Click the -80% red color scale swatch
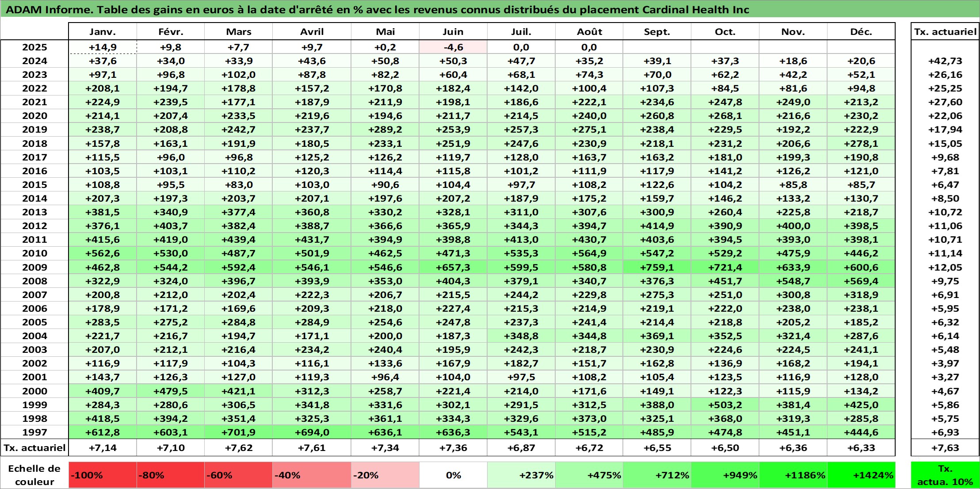980x489 pixels. click(x=171, y=475)
